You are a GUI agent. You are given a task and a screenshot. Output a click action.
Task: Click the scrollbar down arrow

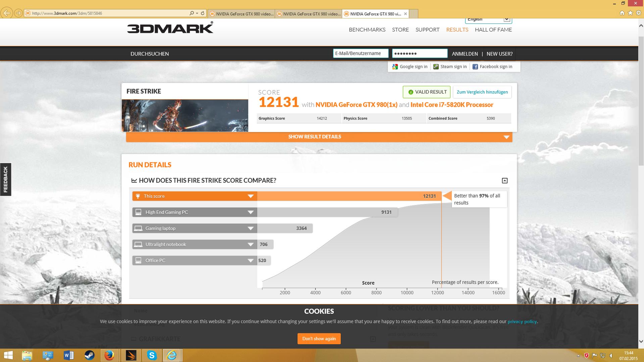coord(641,342)
